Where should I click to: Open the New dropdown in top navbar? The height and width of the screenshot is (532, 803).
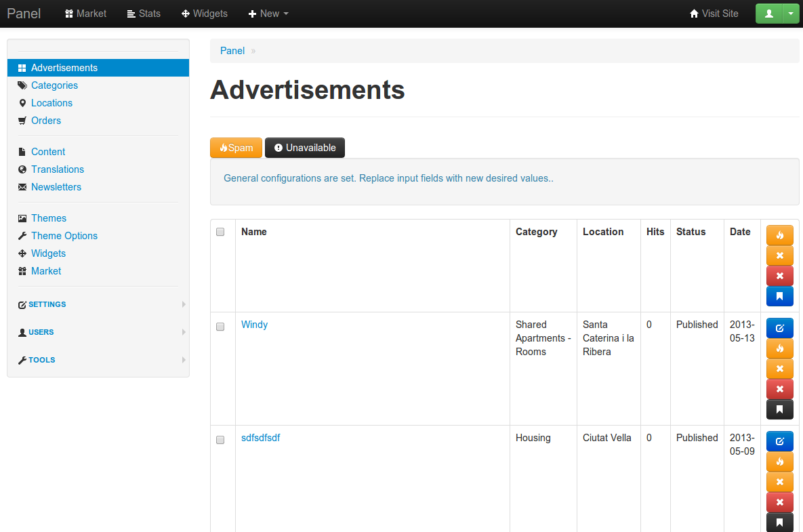268,14
